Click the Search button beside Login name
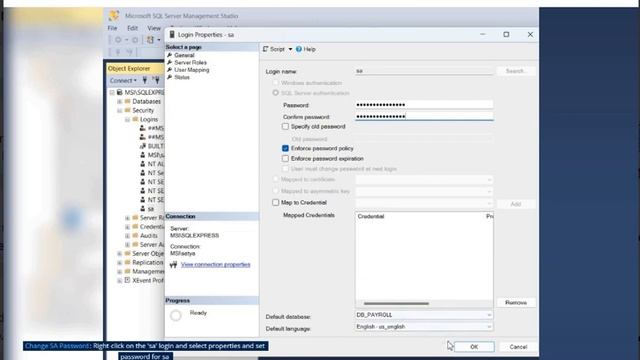The image size is (640, 360). (516, 71)
